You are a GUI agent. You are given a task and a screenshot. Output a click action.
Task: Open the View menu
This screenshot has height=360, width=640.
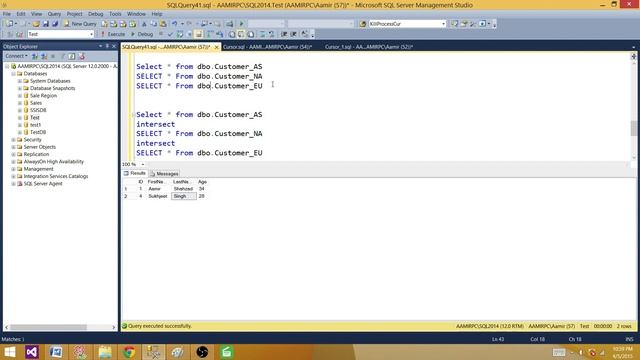coord(36,14)
